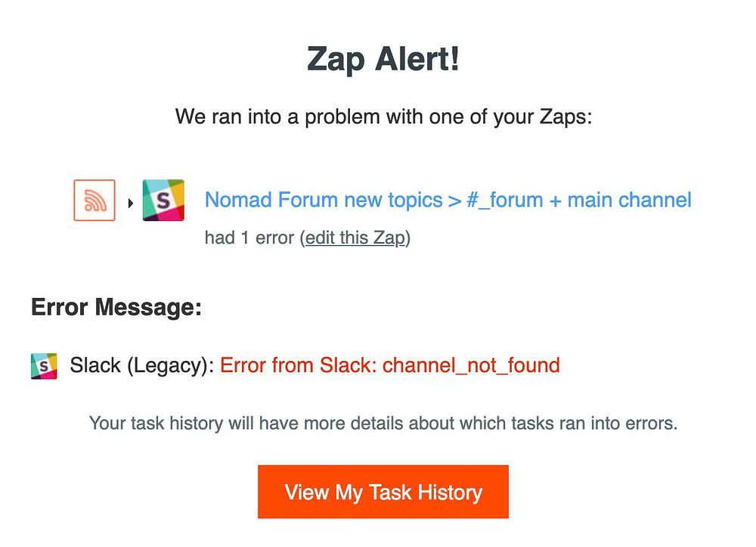Follow the 'edit this Zap' link
Screen dimensions: 756x547
pos(355,238)
